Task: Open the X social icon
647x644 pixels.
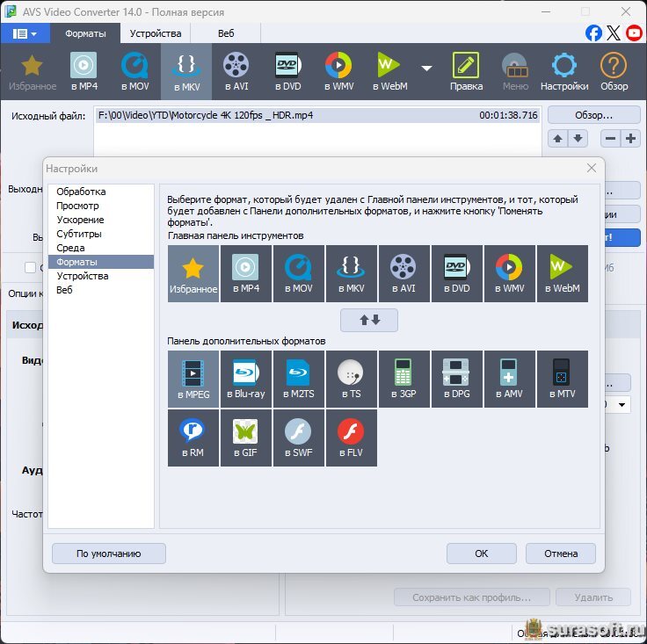Action: coord(614,33)
